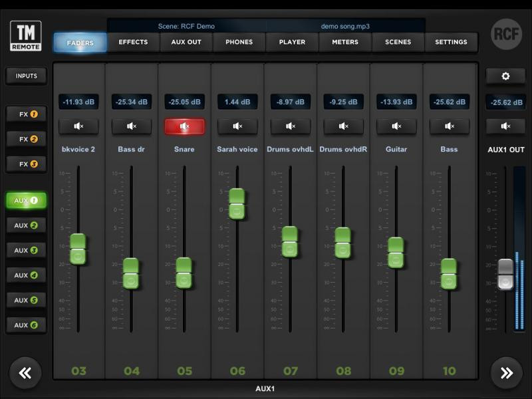Select the FX 1 effects bus
Viewport: 532px width, 399px height.
point(25,114)
